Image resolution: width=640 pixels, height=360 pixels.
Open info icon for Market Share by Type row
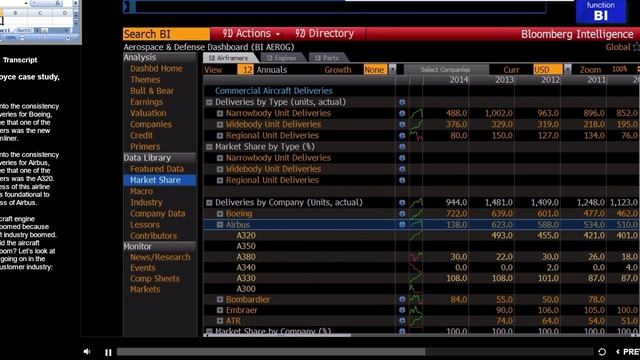click(402, 147)
